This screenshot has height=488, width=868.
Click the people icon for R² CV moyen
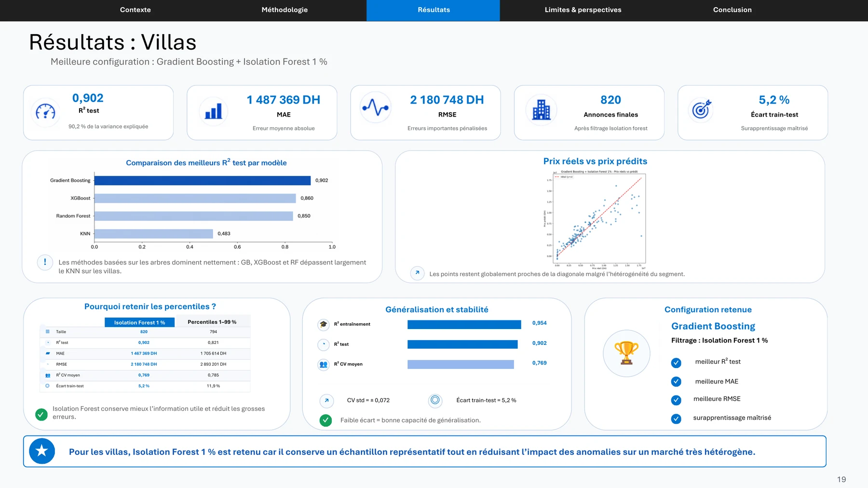(323, 364)
